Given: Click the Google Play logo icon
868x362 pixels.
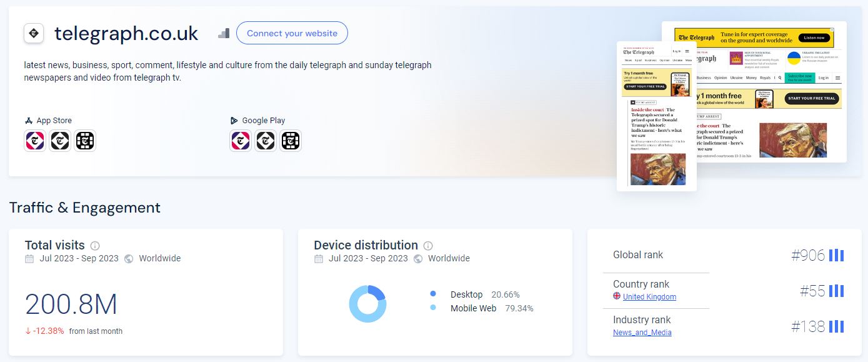Looking at the screenshot, I should (234, 121).
